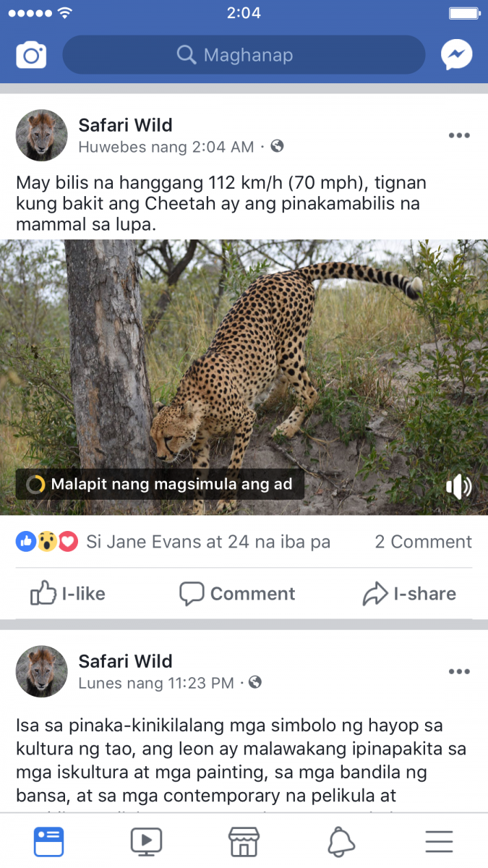The height and width of the screenshot is (868, 488).
Task: Open options menu on cheetah post
Action: [x=459, y=135]
